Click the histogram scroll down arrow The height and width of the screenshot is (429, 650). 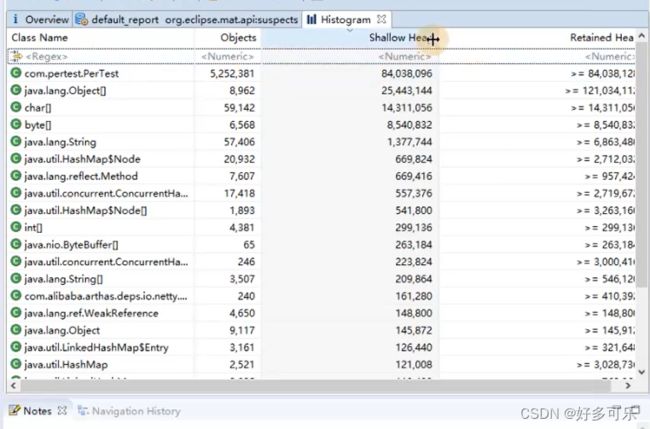[642, 372]
